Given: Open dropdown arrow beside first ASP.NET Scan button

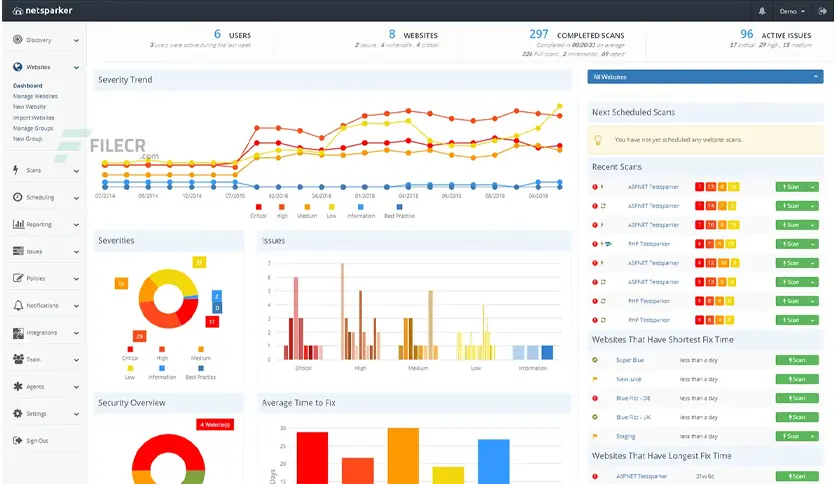Looking at the screenshot, I should (x=813, y=187).
